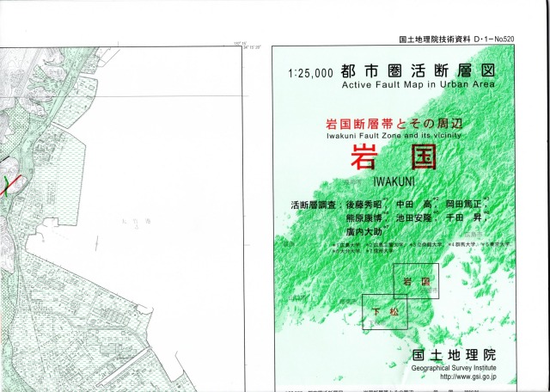
Task: Select surveyor name 岡田篤正
Action: click(x=463, y=204)
